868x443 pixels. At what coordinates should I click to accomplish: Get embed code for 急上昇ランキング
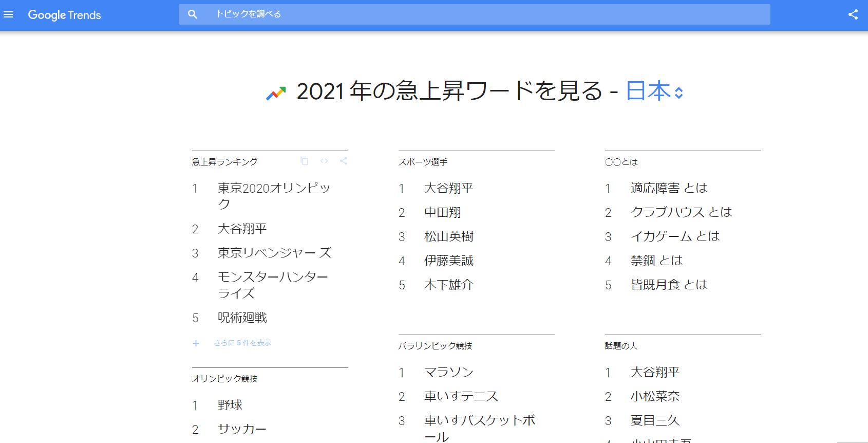324,161
